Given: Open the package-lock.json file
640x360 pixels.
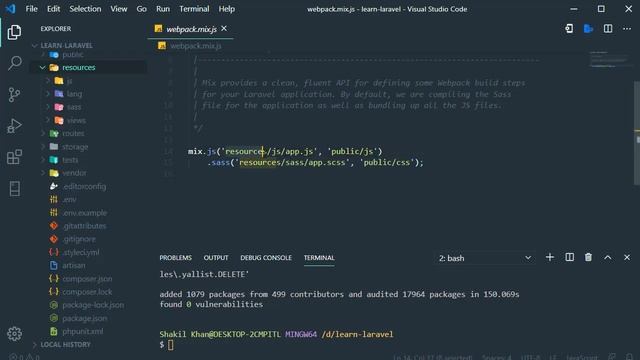Looking at the screenshot, I should 93,305.
